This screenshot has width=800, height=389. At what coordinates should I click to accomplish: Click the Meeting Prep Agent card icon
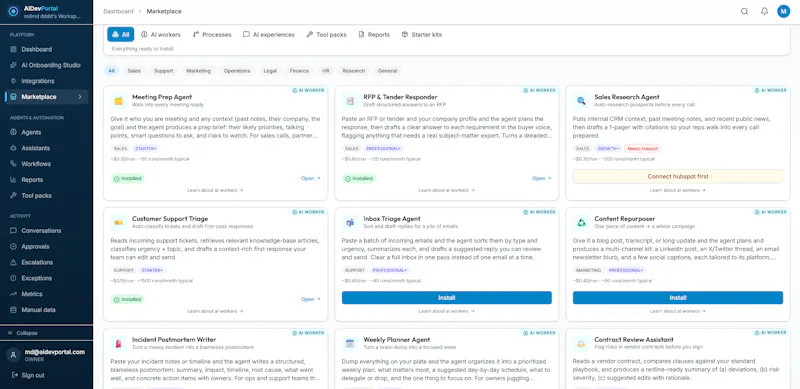pyautogui.click(x=118, y=101)
